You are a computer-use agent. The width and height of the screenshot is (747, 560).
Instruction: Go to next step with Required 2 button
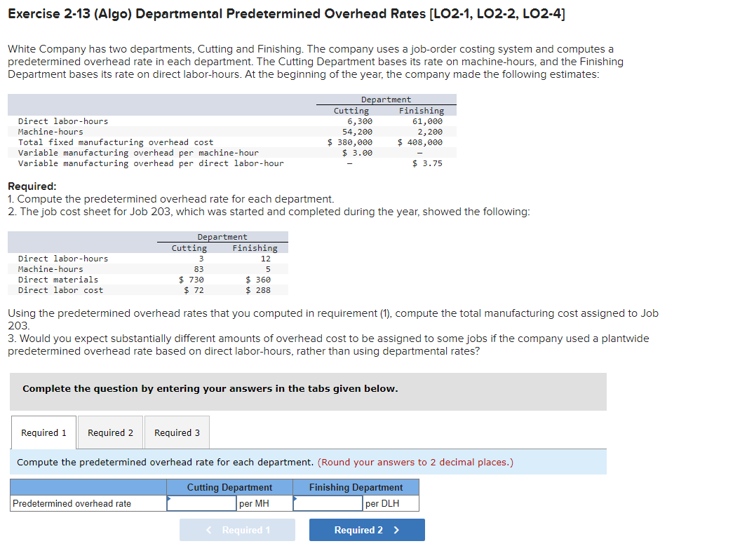coord(367,530)
